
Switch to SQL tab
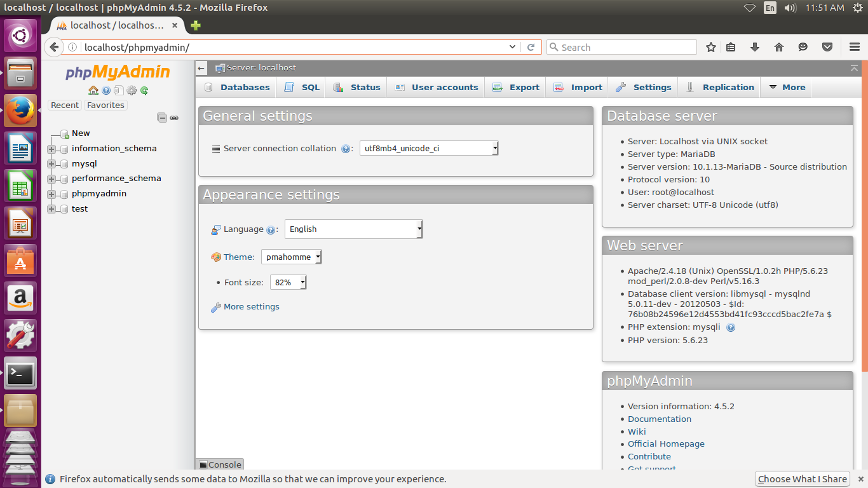tap(302, 88)
